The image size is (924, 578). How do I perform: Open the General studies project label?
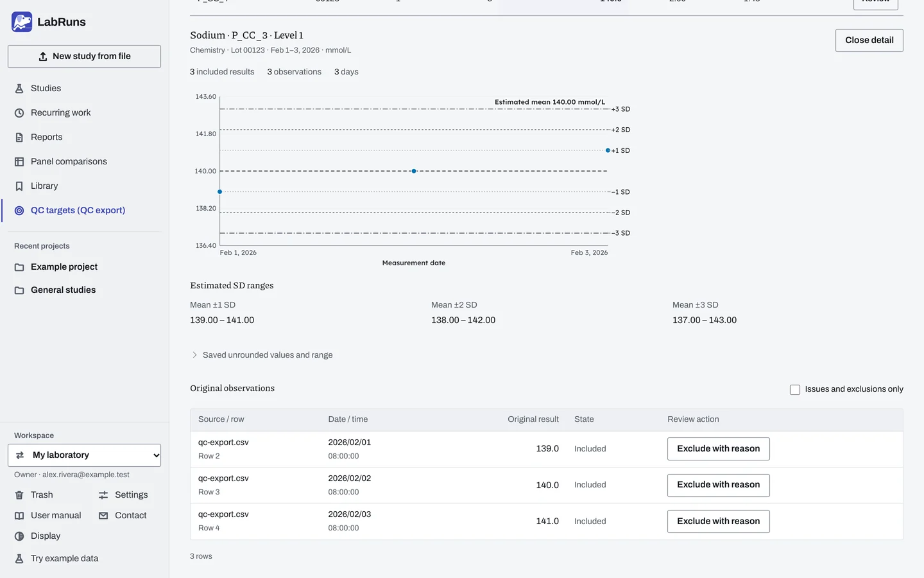click(x=64, y=290)
